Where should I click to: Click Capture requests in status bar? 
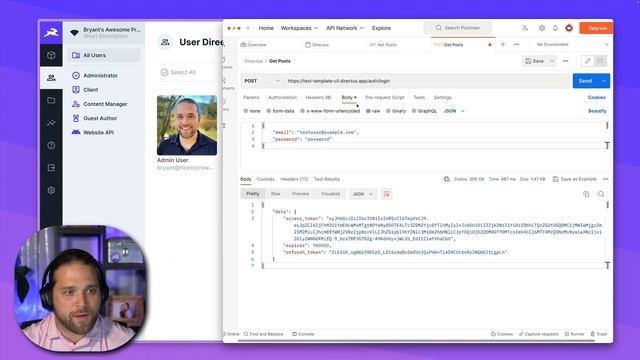[x=538, y=334]
